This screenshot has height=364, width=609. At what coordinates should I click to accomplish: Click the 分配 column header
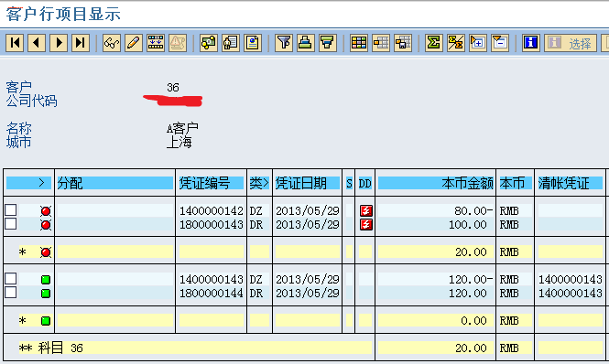pos(115,183)
